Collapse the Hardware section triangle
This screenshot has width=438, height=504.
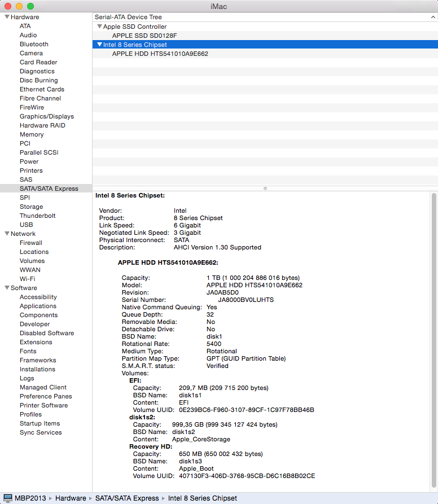pyautogui.click(x=7, y=17)
